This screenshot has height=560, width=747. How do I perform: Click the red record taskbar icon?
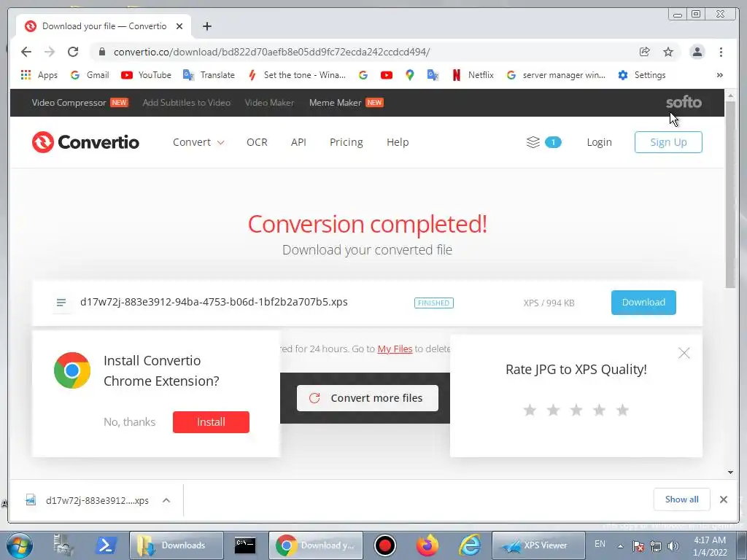pyautogui.click(x=384, y=545)
